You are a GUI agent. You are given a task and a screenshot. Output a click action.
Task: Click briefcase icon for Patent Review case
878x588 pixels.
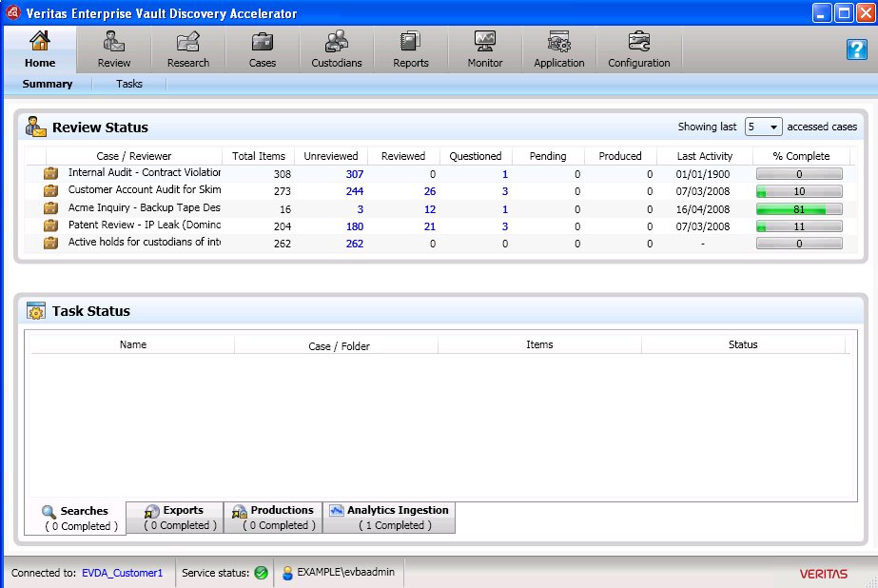pos(51,225)
